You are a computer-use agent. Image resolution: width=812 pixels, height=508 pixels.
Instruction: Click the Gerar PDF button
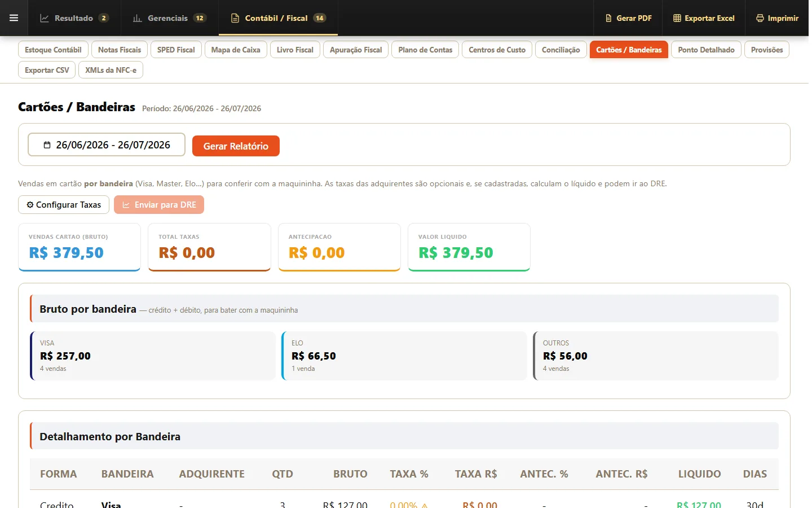(x=628, y=18)
